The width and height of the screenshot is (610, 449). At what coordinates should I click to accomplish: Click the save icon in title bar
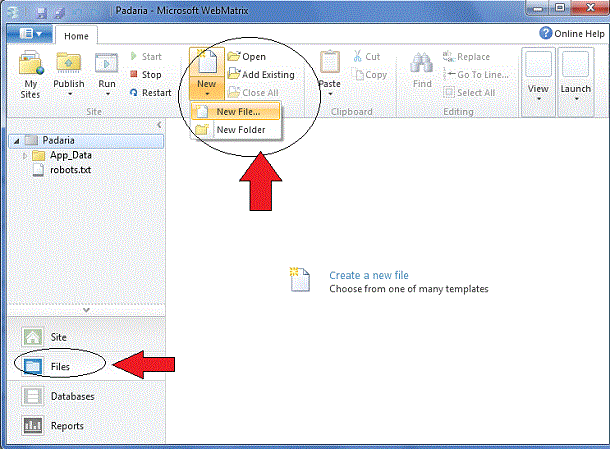42,12
